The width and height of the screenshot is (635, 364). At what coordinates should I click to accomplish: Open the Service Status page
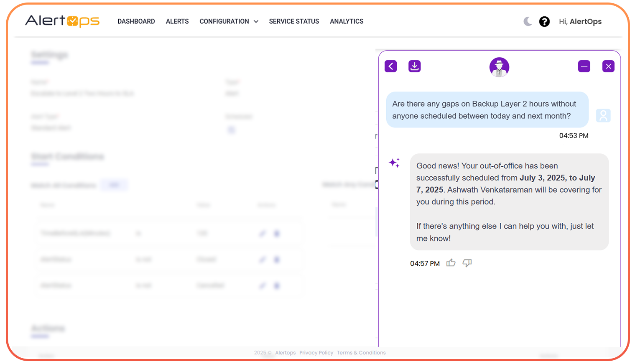(294, 21)
